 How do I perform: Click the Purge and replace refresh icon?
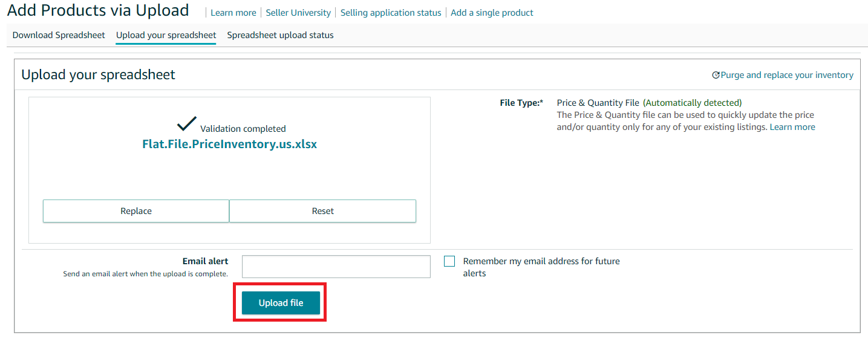pyautogui.click(x=716, y=76)
